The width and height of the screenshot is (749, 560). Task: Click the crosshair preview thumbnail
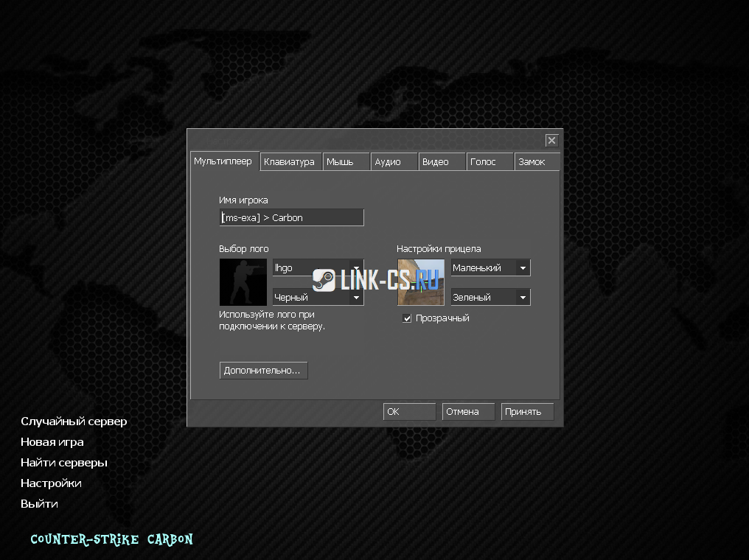[421, 282]
